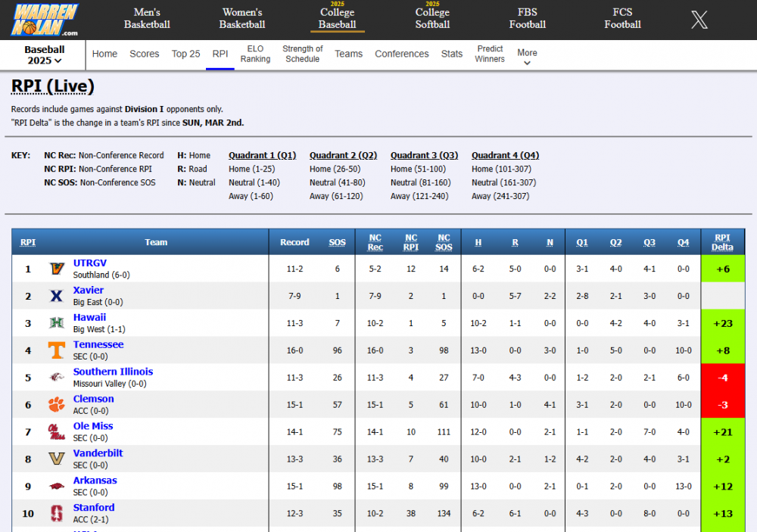The image size is (757, 532).
Task: Click the UTRGV team logo
Action: pos(56,269)
